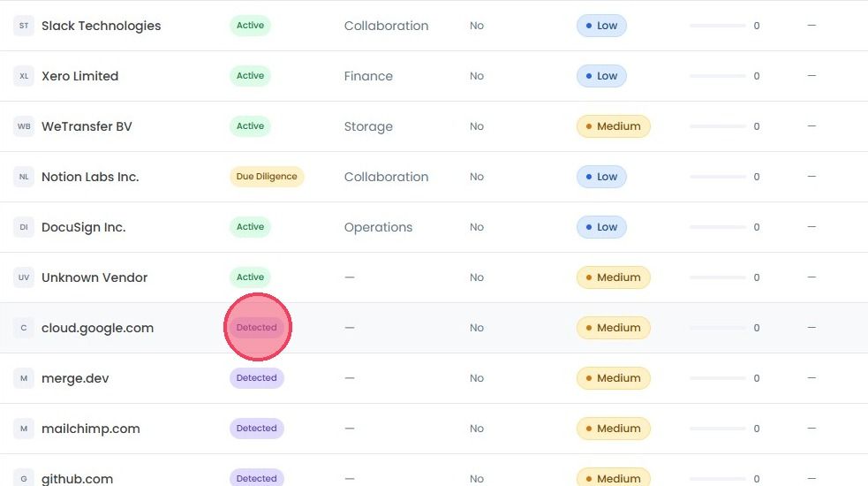Click the Active badge for Xero Limited
The width and height of the screenshot is (868, 486).
[250, 75]
